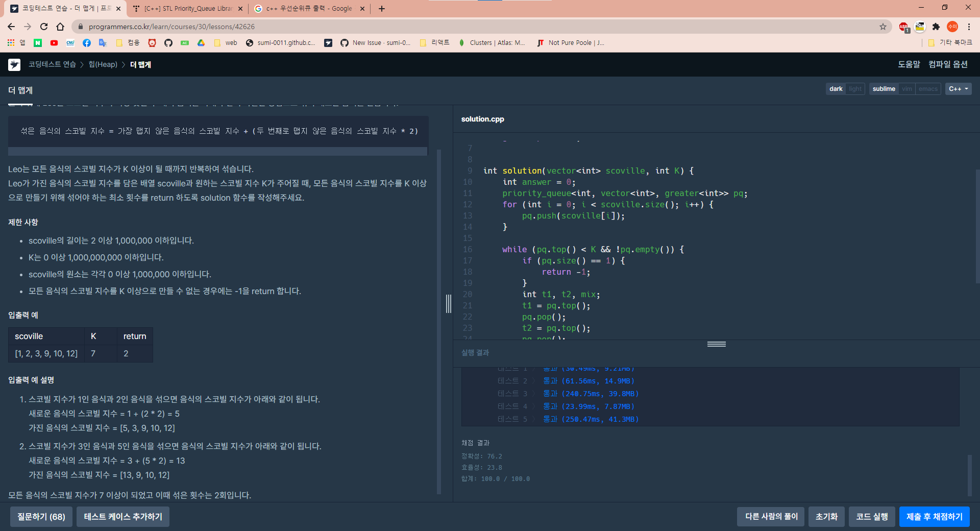Open the Programmers bookmark icon in bookmarks bar

point(328,43)
